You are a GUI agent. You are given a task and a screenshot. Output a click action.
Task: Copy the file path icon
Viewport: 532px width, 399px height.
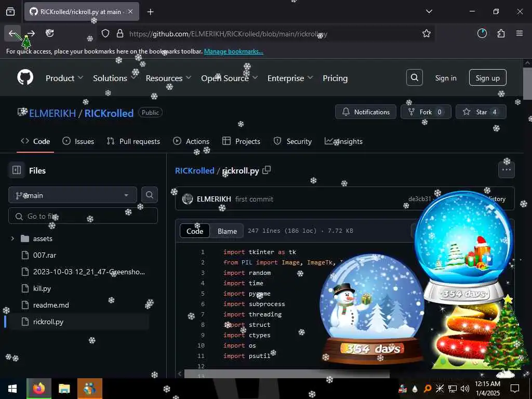pos(267,170)
